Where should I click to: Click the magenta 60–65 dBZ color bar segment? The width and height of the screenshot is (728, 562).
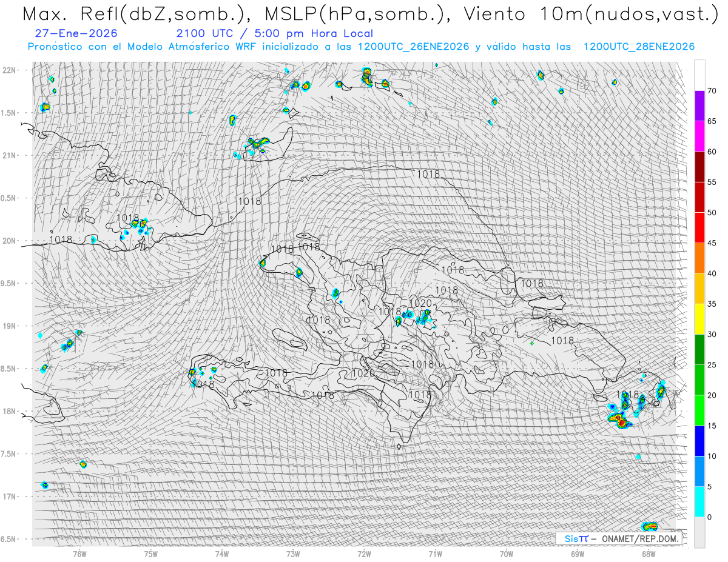[700, 137]
